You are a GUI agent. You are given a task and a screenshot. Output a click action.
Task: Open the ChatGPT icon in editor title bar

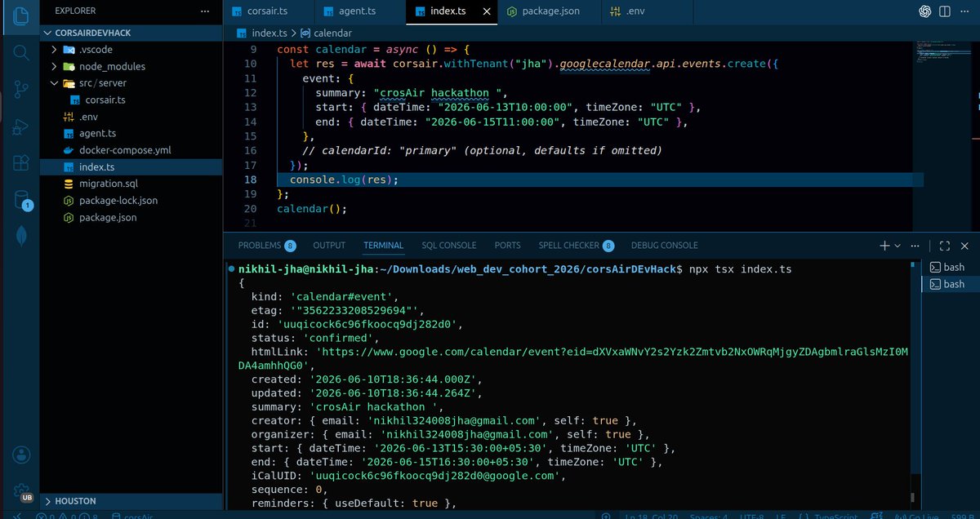925,11
